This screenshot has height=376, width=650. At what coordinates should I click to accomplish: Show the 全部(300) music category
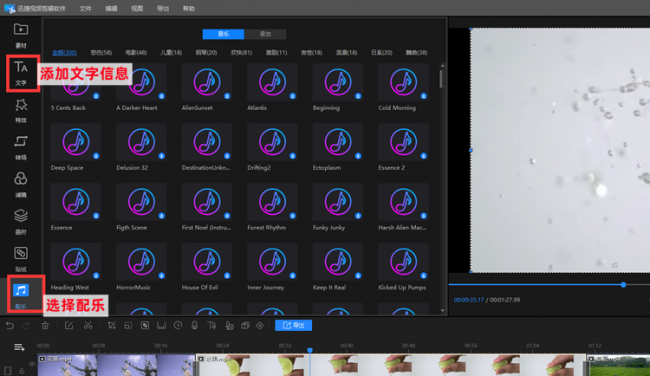[x=64, y=53]
